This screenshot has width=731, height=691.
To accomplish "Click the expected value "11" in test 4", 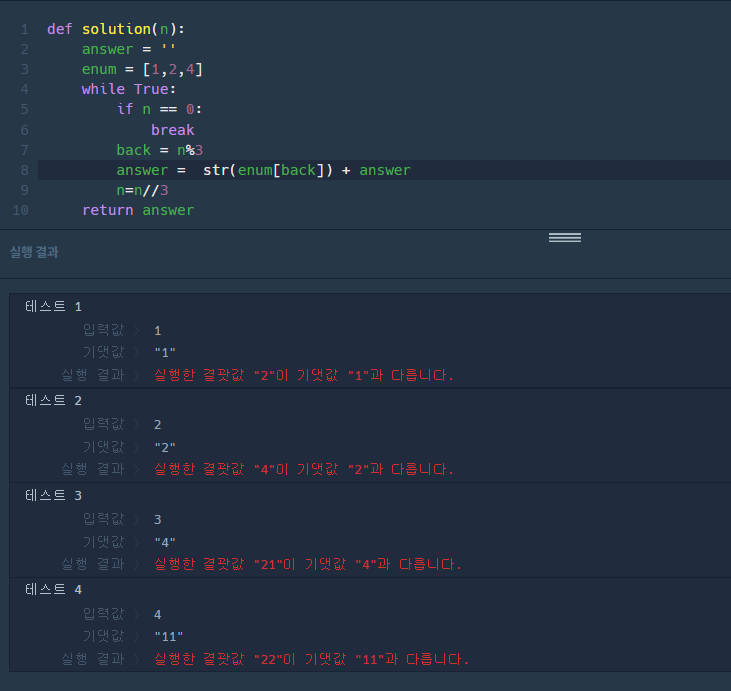I will point(169,636).
